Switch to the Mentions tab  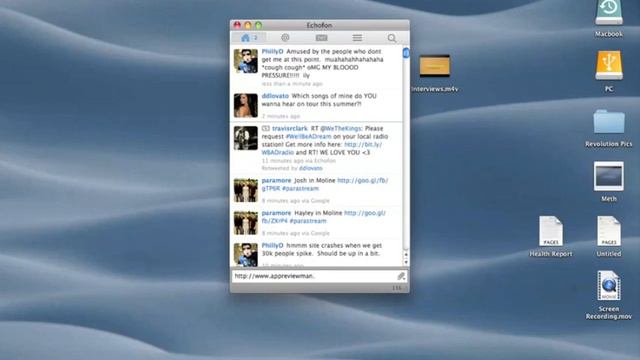pyautogui.click(x=285, y=38)
